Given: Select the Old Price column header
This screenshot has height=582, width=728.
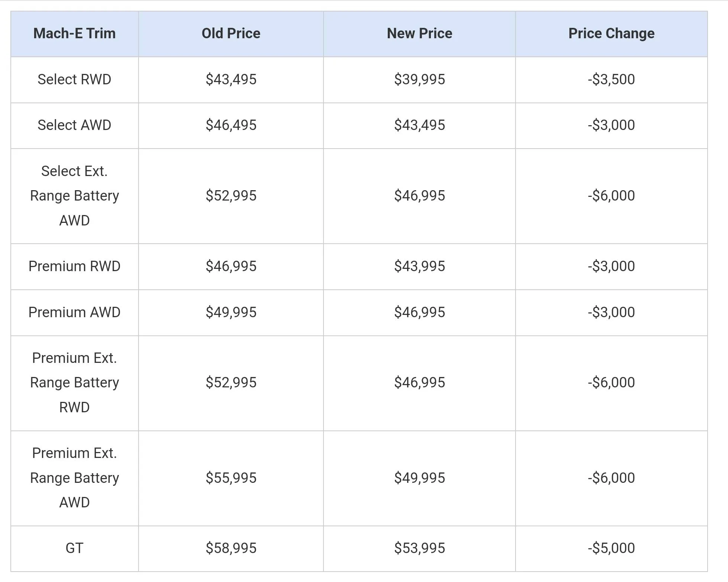Looking at the screenshot, I should tap(231, 34).
